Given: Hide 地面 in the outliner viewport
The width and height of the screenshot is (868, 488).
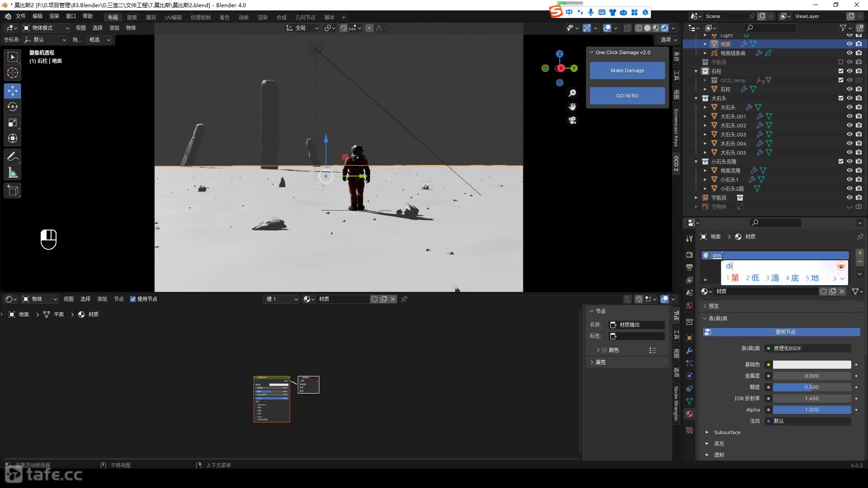Looking at the screenshot, I should (849, 44).
